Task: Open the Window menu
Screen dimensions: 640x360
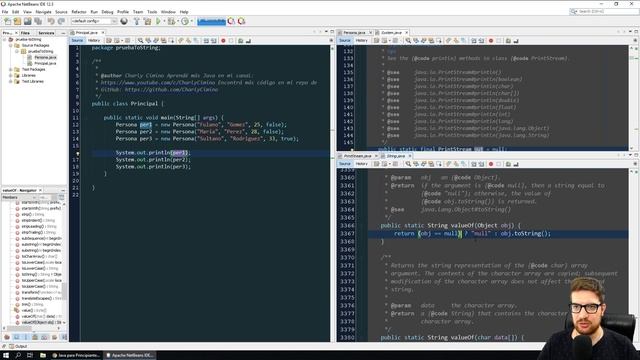Action: (x=168, y=12)
